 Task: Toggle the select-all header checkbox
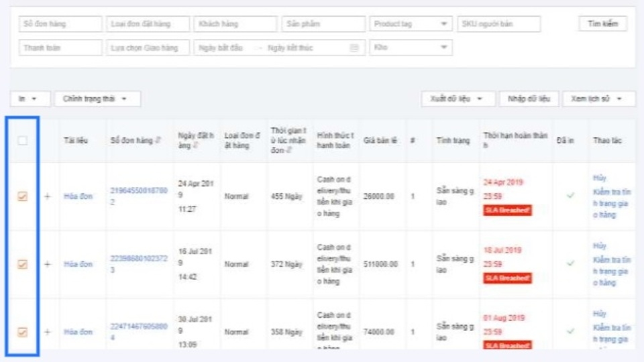22,141
